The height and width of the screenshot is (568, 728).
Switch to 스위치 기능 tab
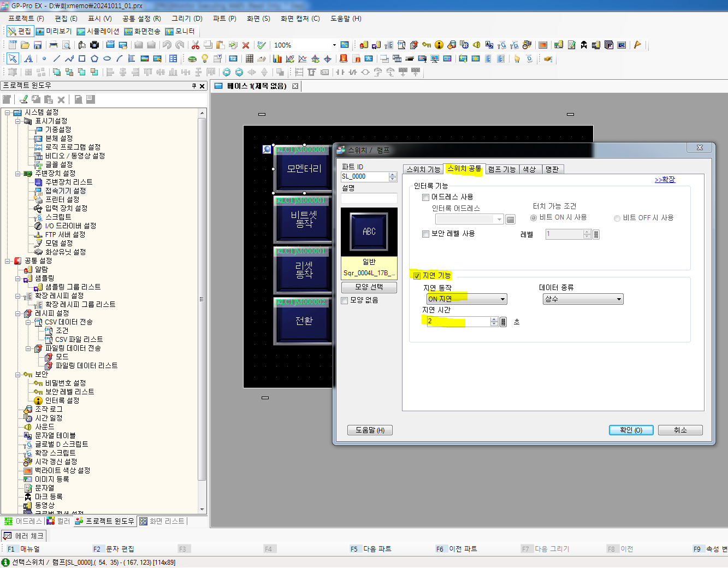coord(423,169)
